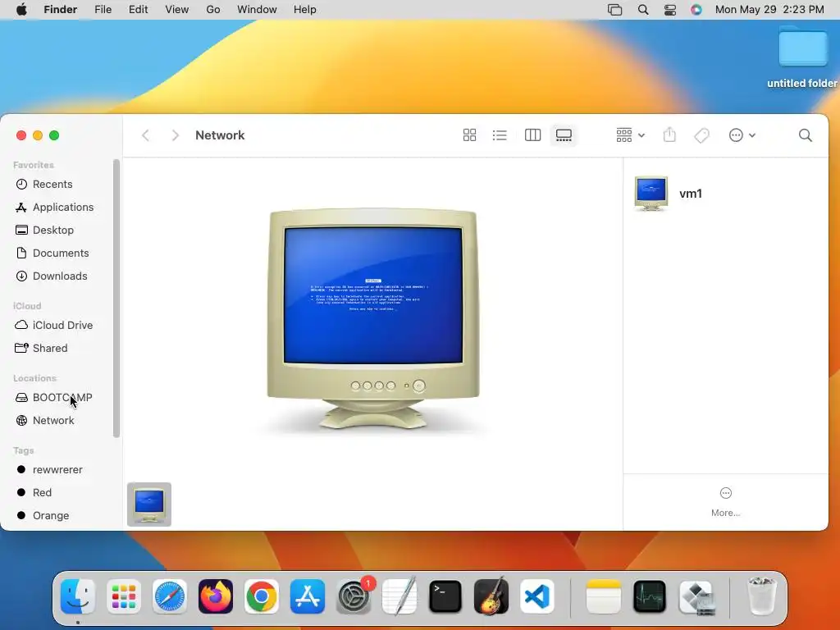
Task: Open the File menu
Action: coord(103,10)
